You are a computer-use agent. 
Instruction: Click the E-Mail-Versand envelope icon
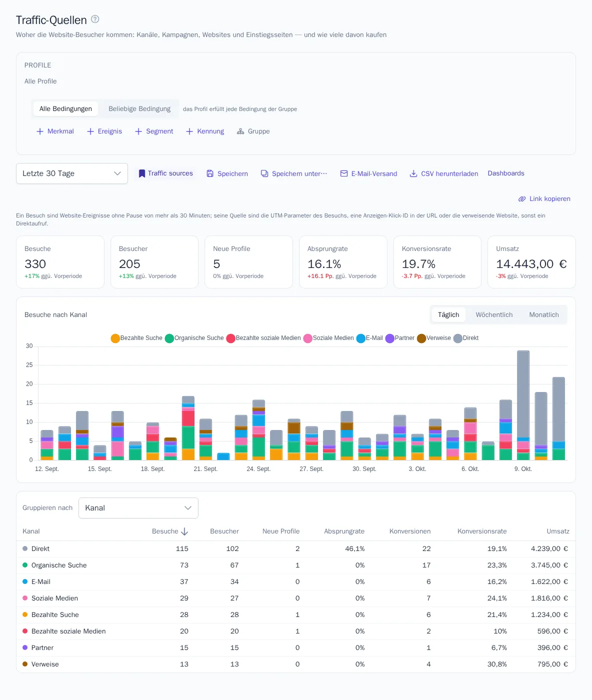point(344,173)
